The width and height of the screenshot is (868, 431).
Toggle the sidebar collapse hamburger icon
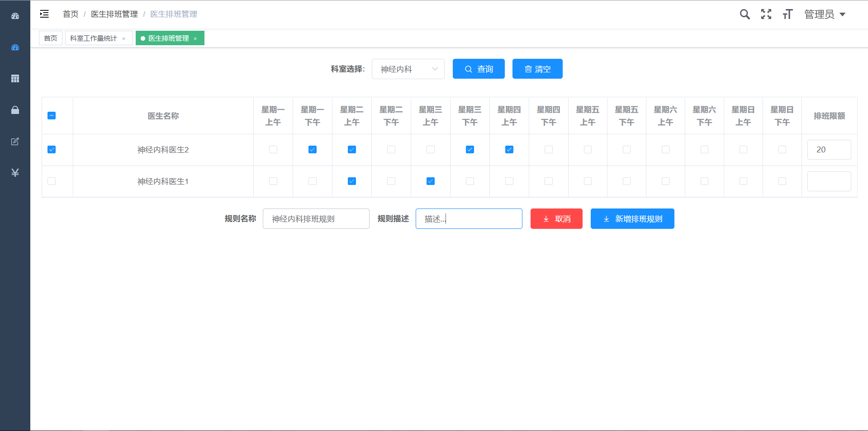(44, 14)
